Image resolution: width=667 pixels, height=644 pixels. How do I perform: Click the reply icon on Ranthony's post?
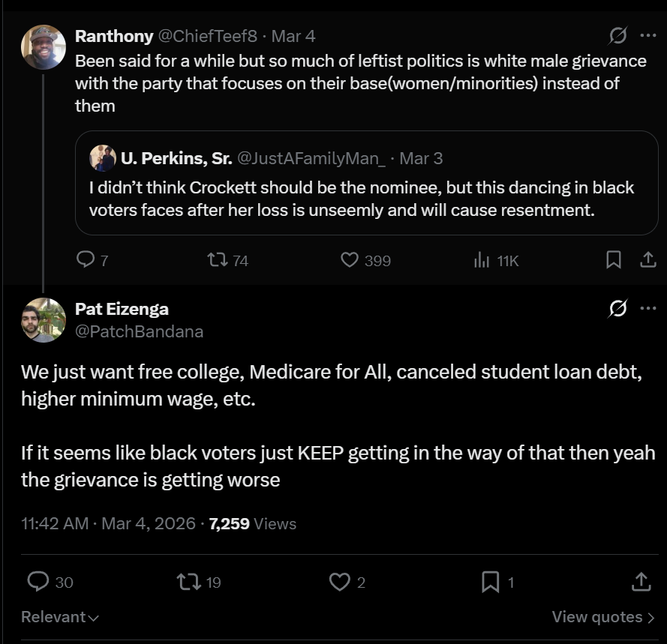pyautogui.click(x=86, y=260)
